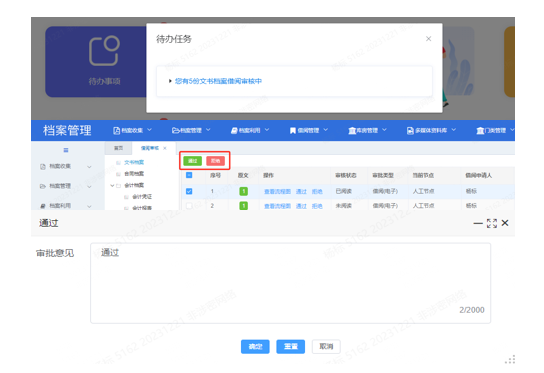Collapse the 会计档案 tree node arrow
This screenshot has height=373, width=544.
pyautogui.click(x=112, y=186)
